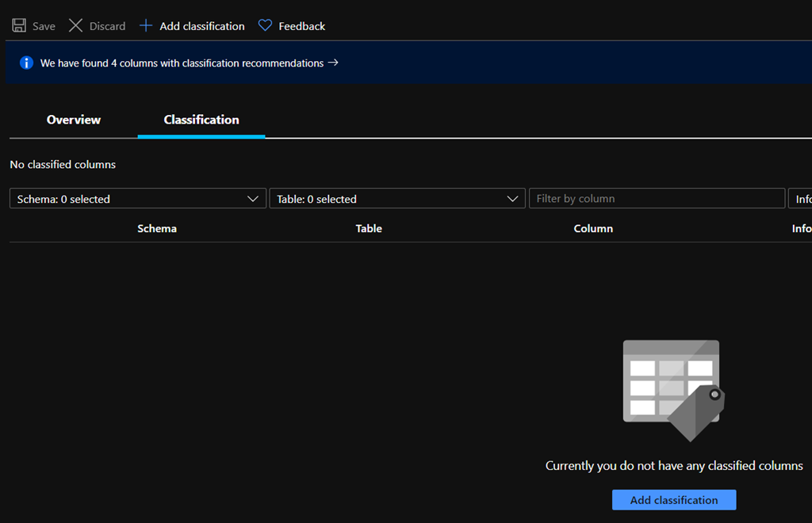Focus the 'Filter by column' text field

657,198
